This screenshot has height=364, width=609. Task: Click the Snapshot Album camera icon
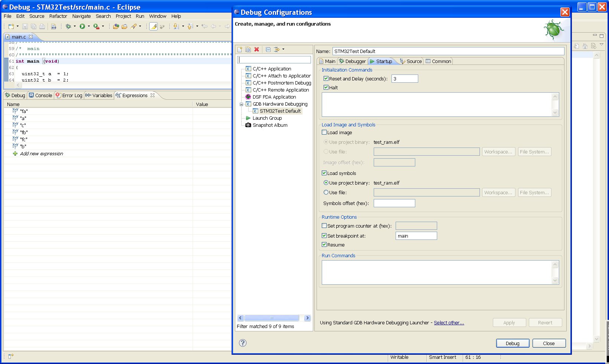point(248,125)
